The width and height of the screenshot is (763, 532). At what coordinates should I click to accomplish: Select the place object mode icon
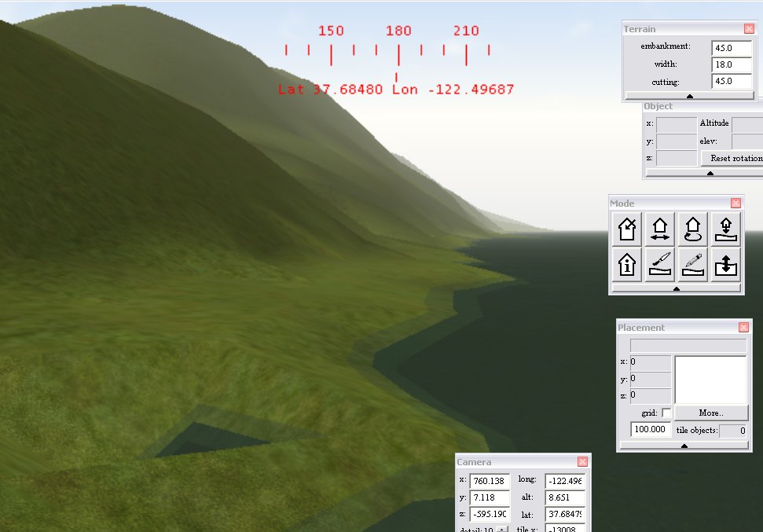click(x=627, y=229)
